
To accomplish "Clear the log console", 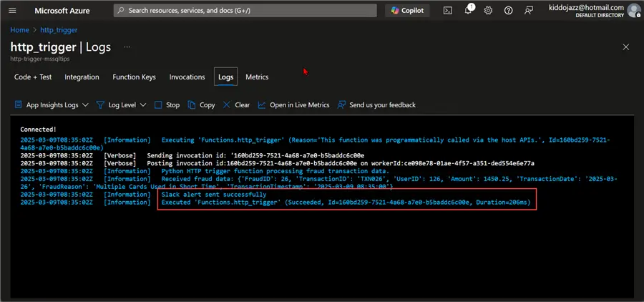I will tap(236, 104).
